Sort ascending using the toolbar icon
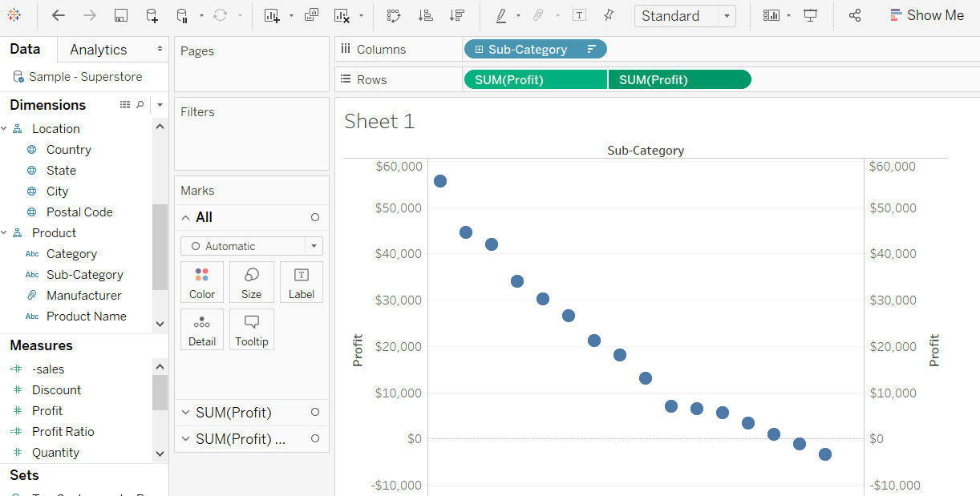This screenshot has width=980, height=496. [426, 15]
